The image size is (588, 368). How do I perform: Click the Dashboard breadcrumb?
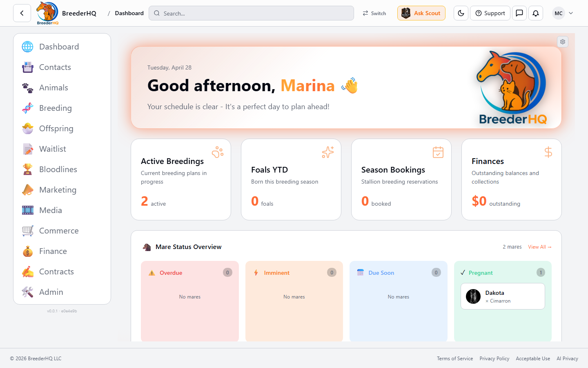point(129,13)
